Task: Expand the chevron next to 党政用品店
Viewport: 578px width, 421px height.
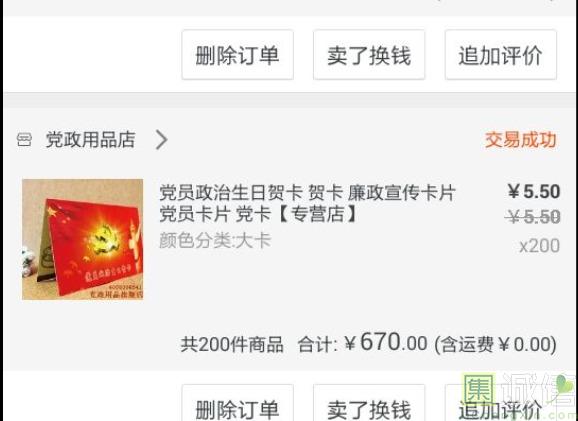Action: tap(161, 140)
